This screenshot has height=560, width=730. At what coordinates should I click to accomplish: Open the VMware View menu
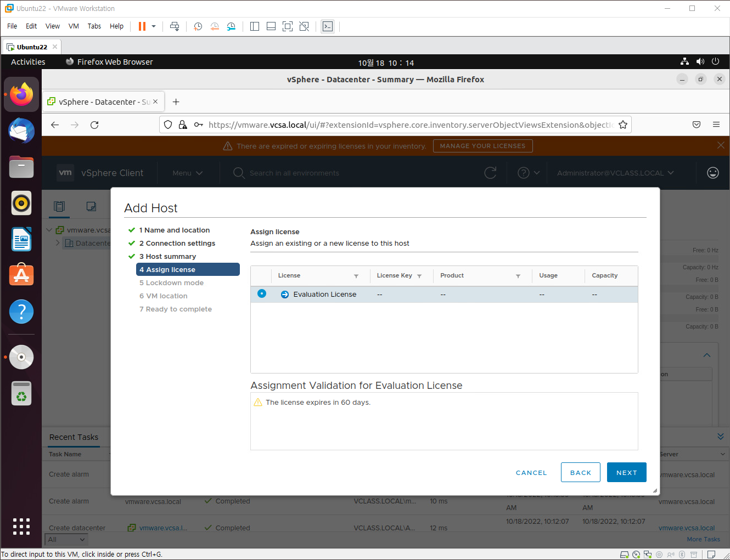pos(53,26)
